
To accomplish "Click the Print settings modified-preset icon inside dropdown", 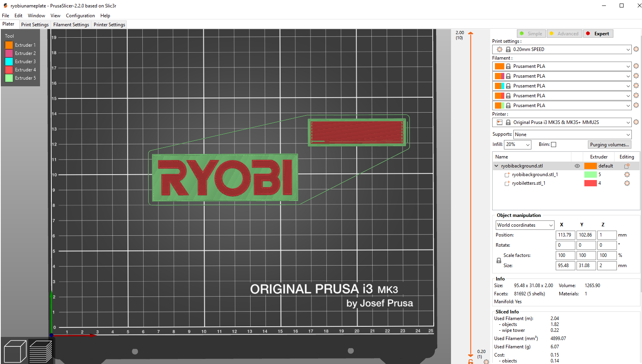I will coord(499,49).
